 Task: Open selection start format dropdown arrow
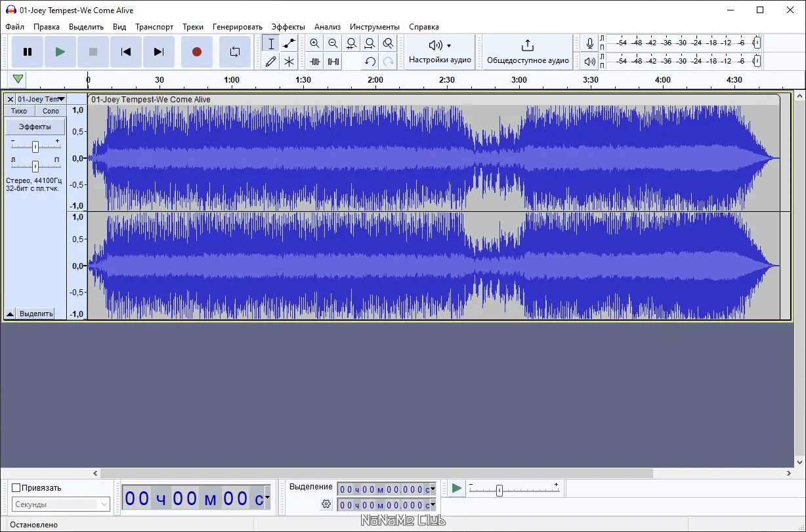433,489
